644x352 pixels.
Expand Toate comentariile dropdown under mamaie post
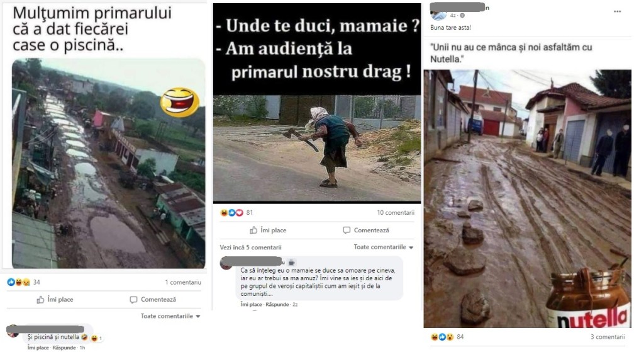384,247
